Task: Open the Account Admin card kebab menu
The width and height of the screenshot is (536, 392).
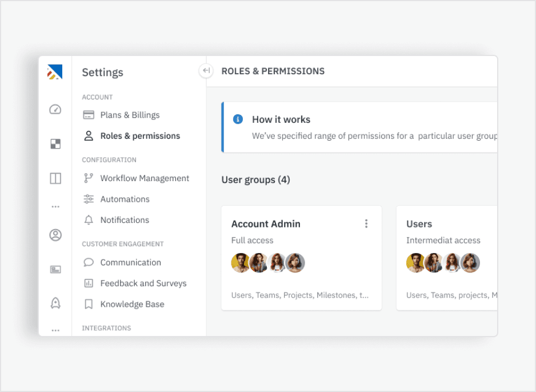Action: 366,223
